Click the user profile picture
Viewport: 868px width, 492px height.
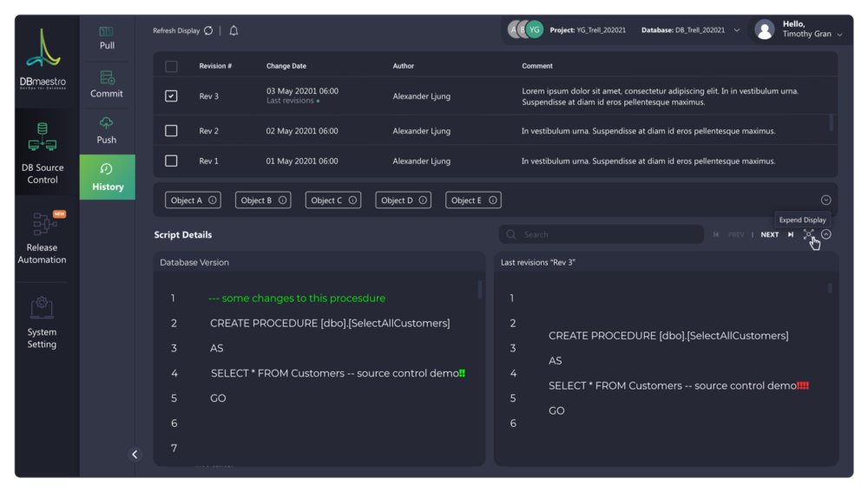(765, 30)
